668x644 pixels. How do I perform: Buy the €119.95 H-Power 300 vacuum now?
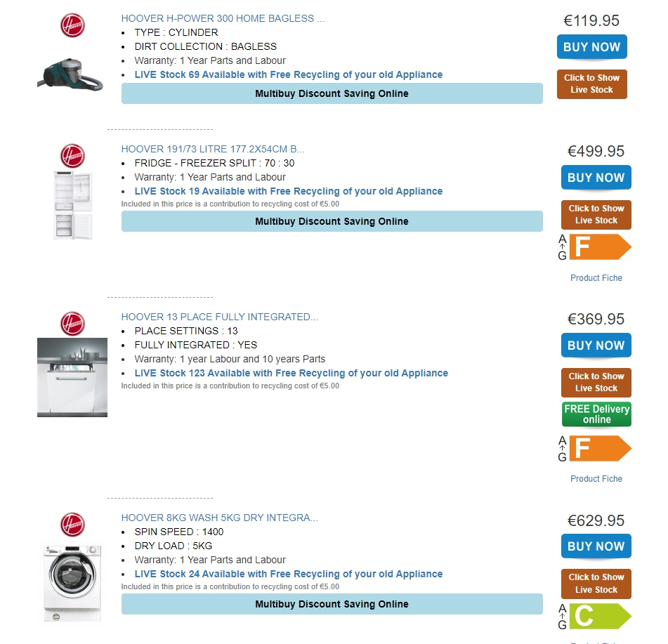591,47
